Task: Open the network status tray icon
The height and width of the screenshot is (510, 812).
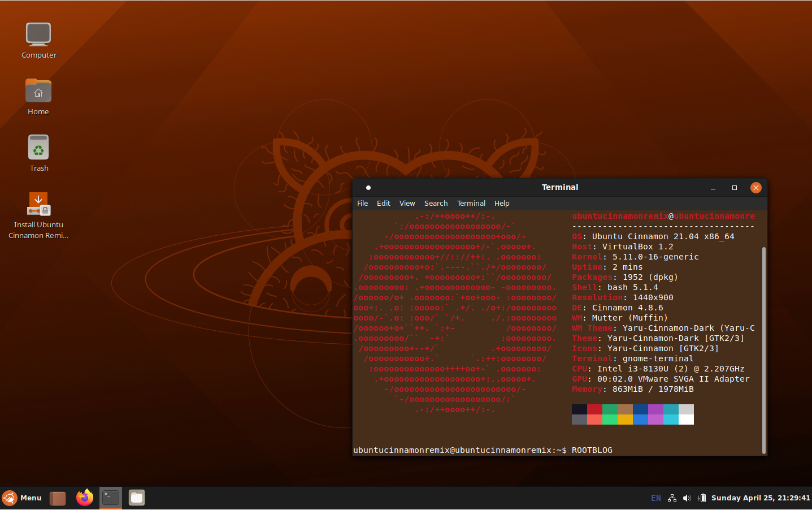Action: coord(672,498)
